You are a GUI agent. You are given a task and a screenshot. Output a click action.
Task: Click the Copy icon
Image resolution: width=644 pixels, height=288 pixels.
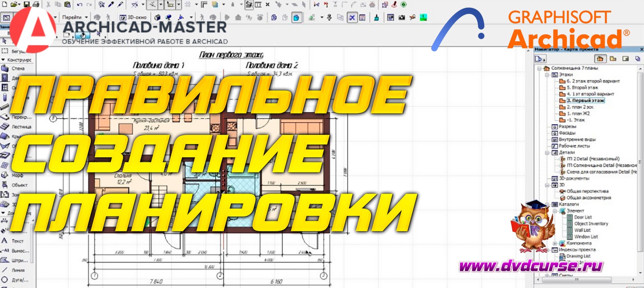[x=58, y=4]
